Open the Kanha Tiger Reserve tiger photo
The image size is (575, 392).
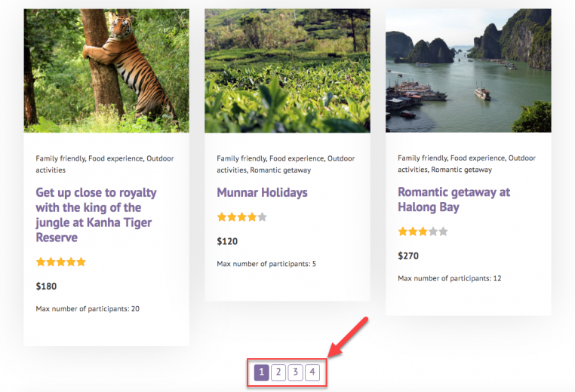tap(106, 70)
